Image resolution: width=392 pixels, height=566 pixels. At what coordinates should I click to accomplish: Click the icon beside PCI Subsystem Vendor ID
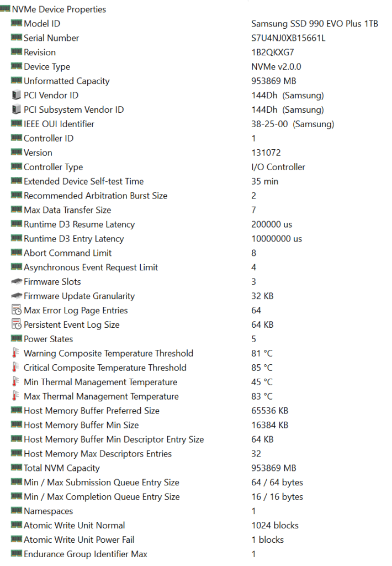click(16, 110)
